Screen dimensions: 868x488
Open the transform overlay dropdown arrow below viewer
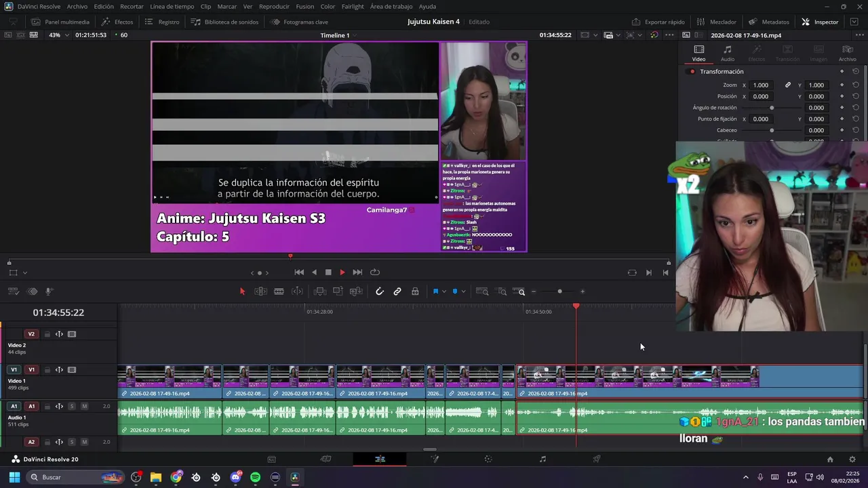point(25,272)
